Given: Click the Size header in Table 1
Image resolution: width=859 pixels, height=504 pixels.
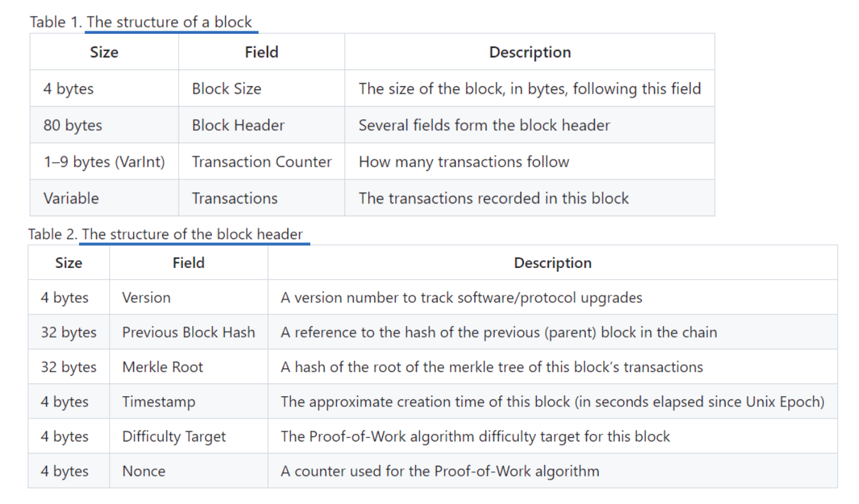Looking at the screenshot, I should pyautogui.click(x=104, y=52).
